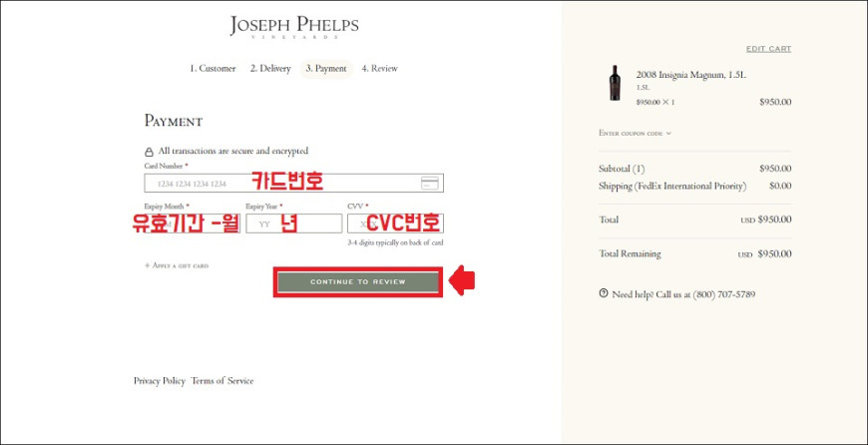
Task: Expand Apply a gift card
Action: coord(177,265)
